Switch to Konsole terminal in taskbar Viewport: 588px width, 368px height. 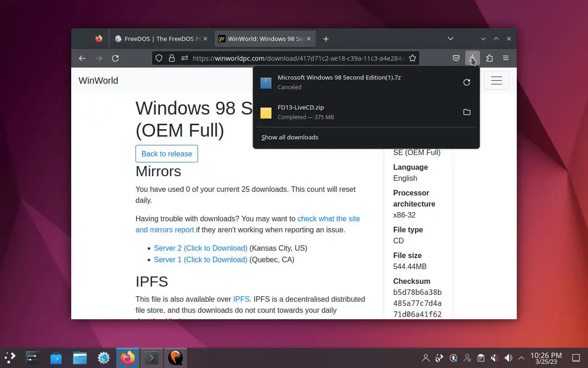(x=152, y=357)
